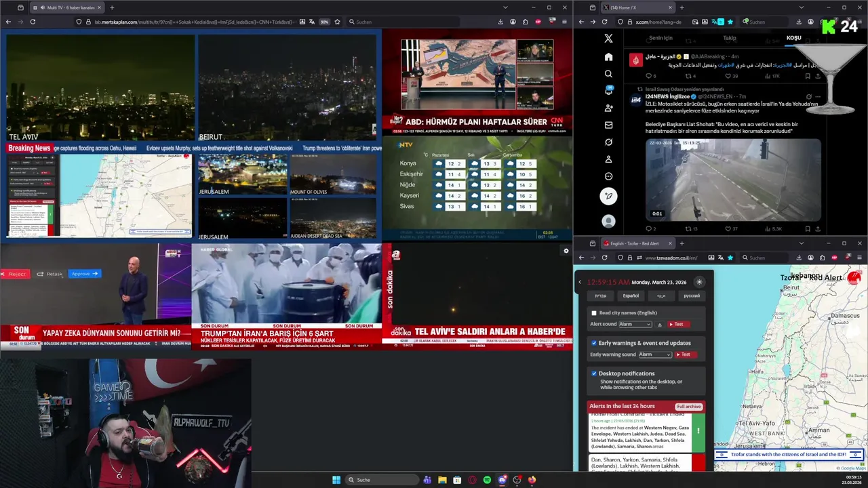The width and height of the screenshot is (868, 488).
Task: Open X notifications bell with badge
Action: (x=608, y=91)
